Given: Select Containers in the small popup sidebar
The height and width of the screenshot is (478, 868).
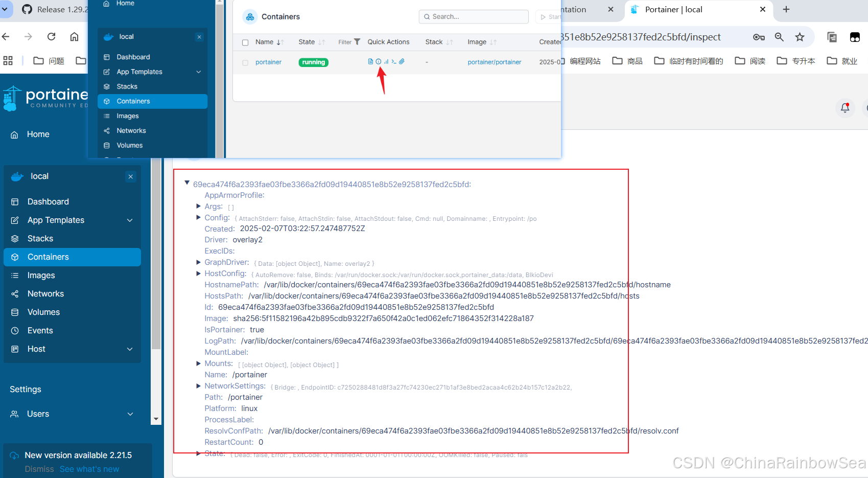Looking at the screenshot, I should (152, 101).
